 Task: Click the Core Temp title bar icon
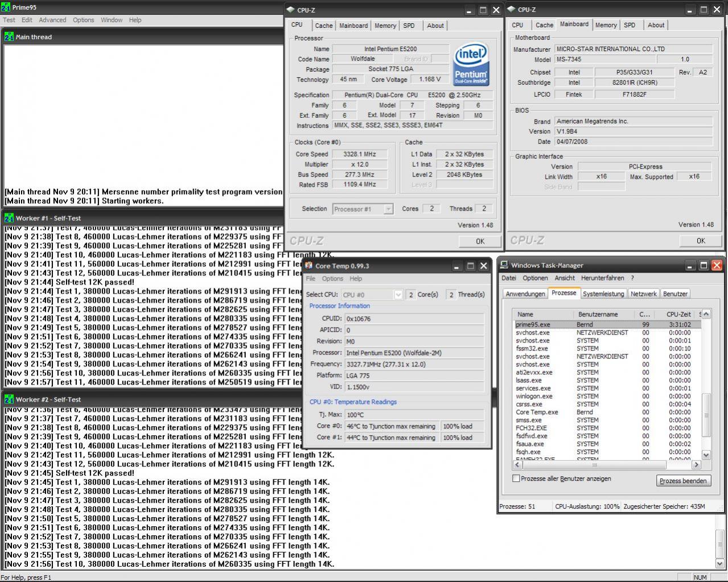308,266
